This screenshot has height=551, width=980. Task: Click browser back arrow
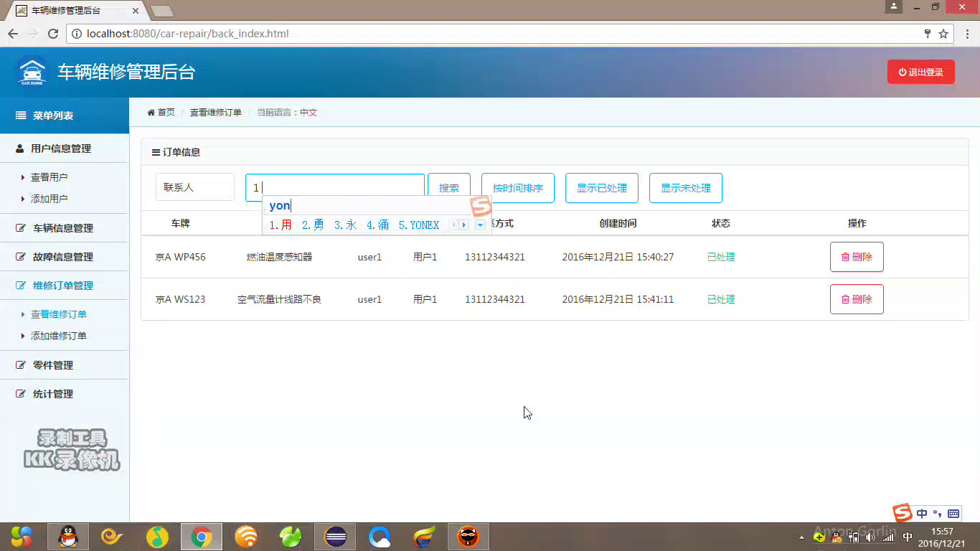[x=13, y=34]
